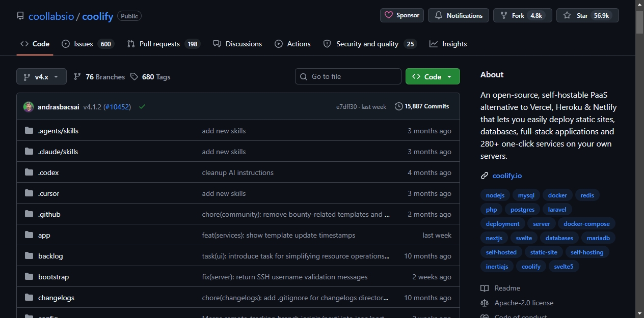The image size is (644, 318).
Task: Click the Go to file search field
Action: [x=348, y=76]
